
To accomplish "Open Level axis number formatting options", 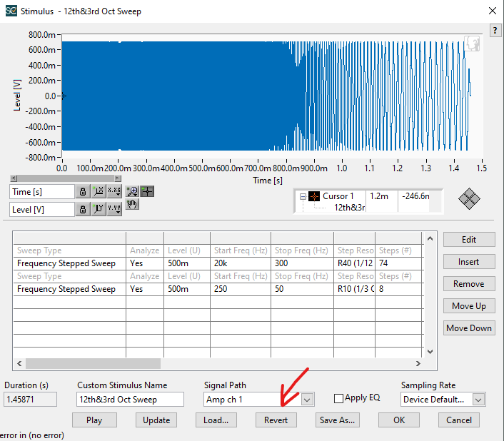I will click(113, 209).
